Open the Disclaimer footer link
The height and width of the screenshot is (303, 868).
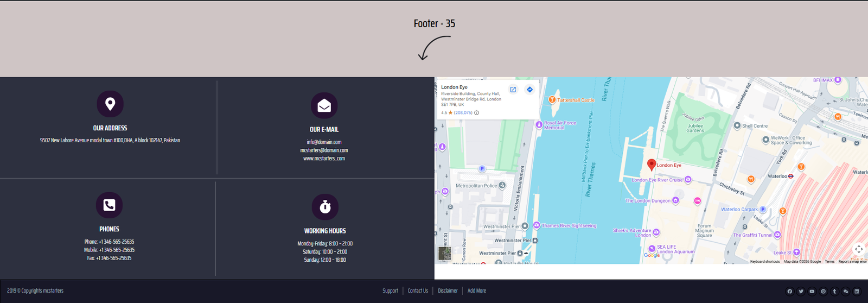[x=448, y=291]
